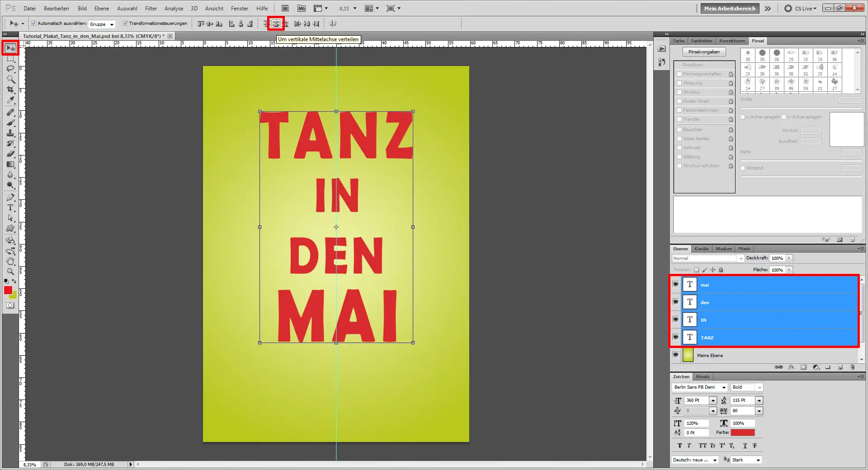Click the 'Um vertikale Mittelachse verteilen' icon
The image size is (868, 470).
(275, 23)
